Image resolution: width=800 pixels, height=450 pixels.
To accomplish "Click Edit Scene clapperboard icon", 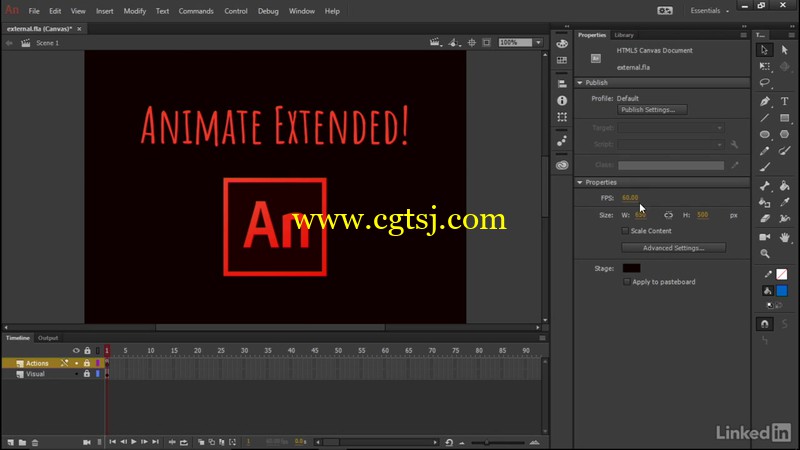I will pos(435,43).
